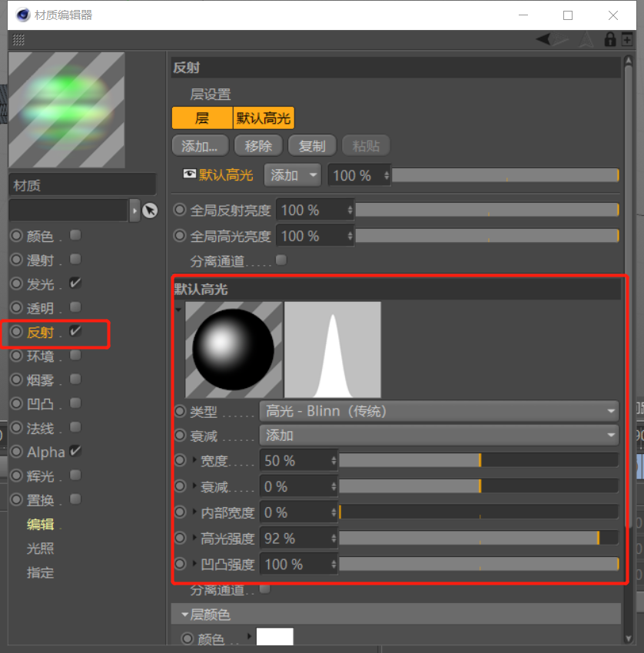Click the vertical scrollbar down arrow
This screenshot has height=653, width=644.
[x=629, y=638]
